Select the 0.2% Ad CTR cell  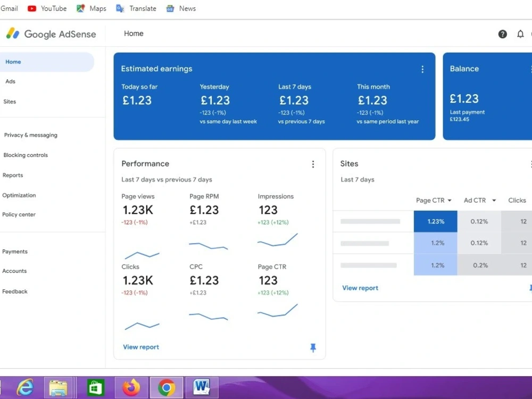pyautogui.click(x=479, y=265)
